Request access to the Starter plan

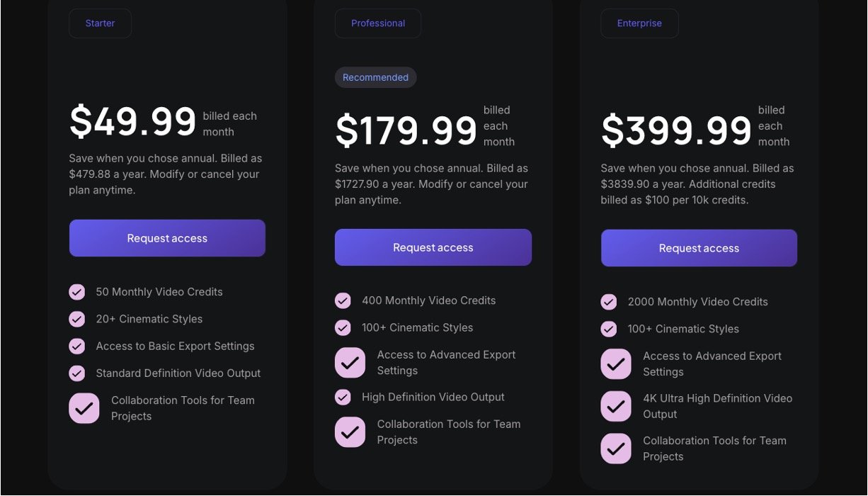[x=167, y=238]
